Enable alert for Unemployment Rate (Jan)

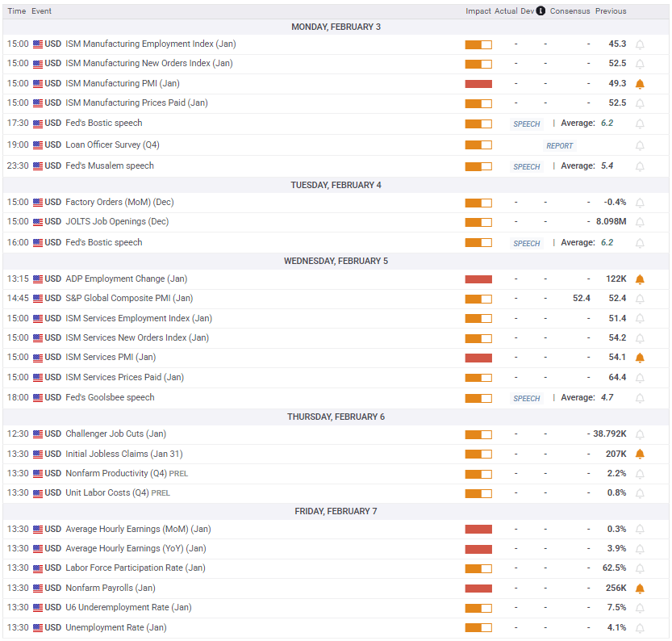click(x=640, y=628)
